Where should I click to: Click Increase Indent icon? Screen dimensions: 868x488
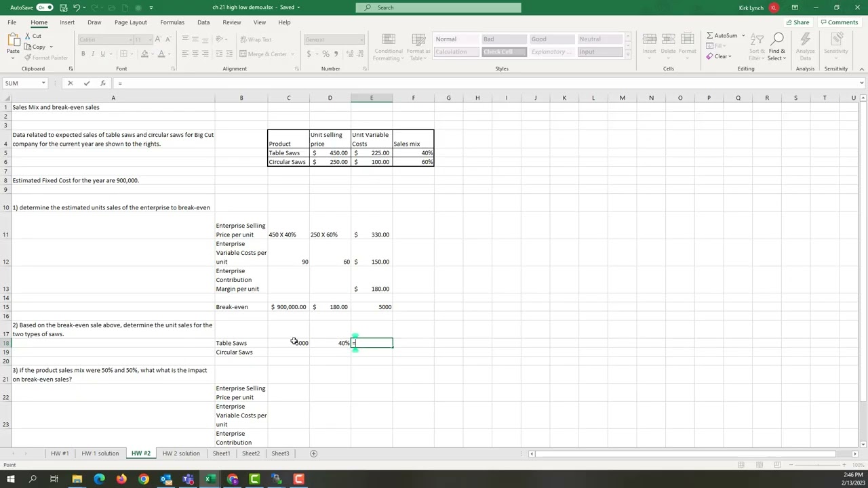pyautogui.click(x=229, y=54)
